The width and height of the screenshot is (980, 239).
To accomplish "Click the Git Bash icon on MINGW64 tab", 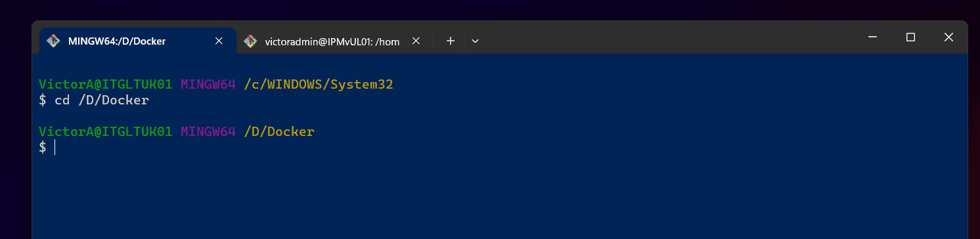I will tap(53, 41).
